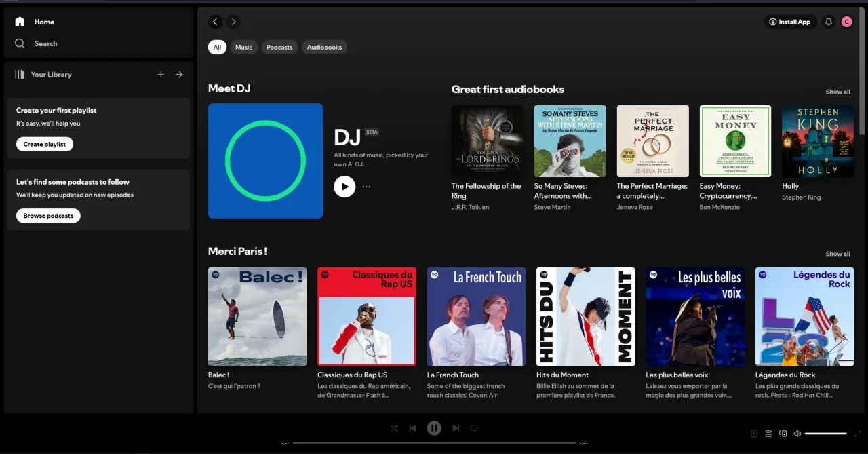Open Hits du Moment playlist cover
This screenshot has width=868, height=454.
[586, 316]
